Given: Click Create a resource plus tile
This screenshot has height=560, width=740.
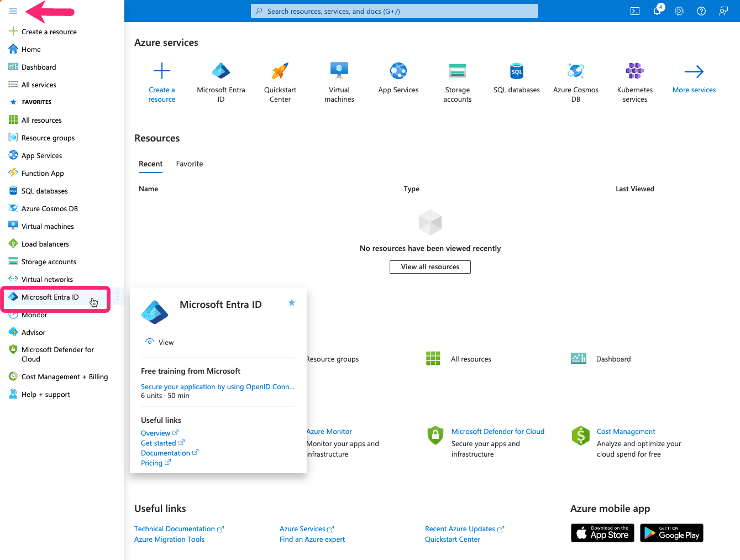Looking at the screenshot, I should [x=162, y=82].
